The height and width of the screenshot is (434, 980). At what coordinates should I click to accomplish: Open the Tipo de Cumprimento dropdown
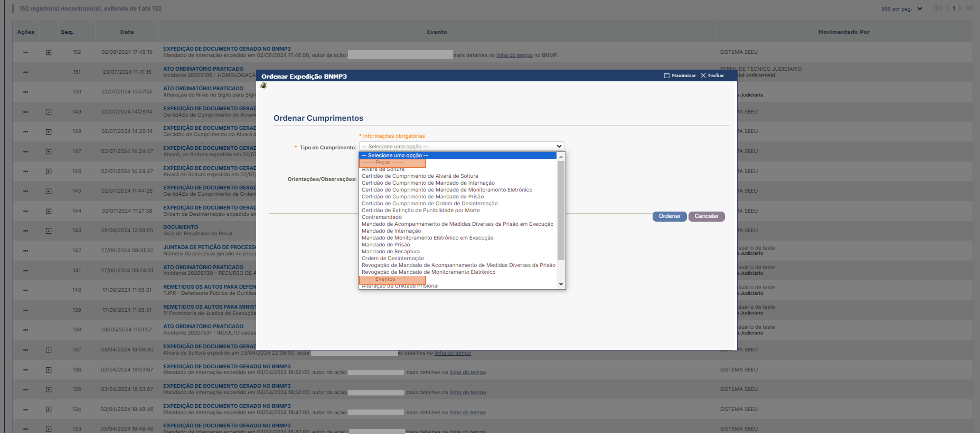461,147
